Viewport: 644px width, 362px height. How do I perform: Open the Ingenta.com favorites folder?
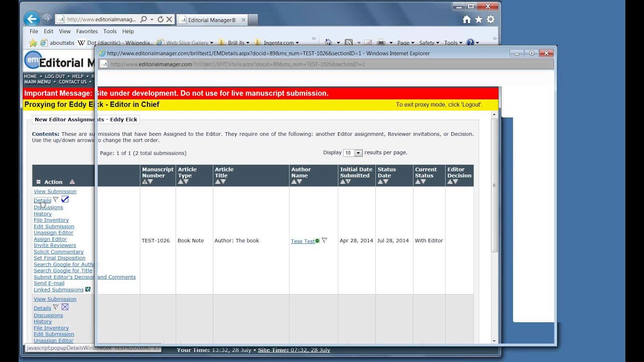277,43
